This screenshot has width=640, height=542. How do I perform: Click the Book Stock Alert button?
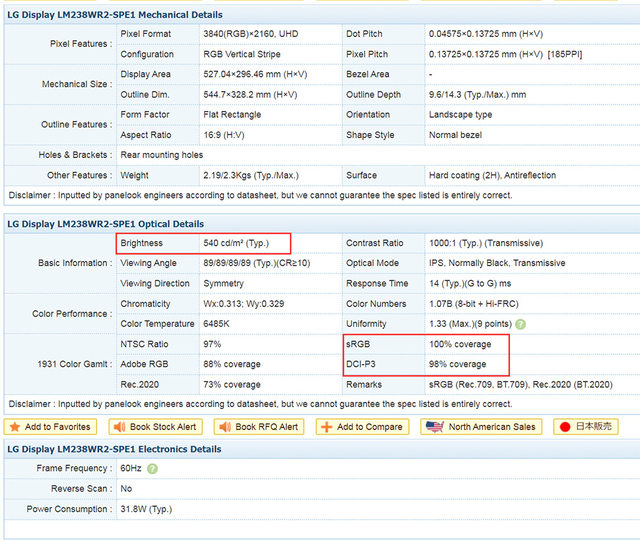pyautogui.click(x=156, y=427)
